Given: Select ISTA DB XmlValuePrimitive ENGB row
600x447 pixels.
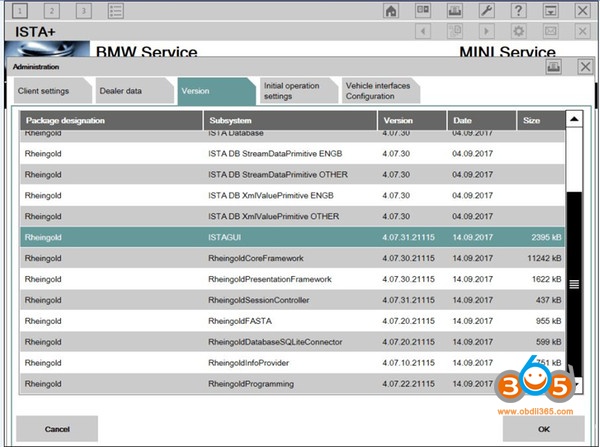Looking at the screenshot, I should coord(292,196).
